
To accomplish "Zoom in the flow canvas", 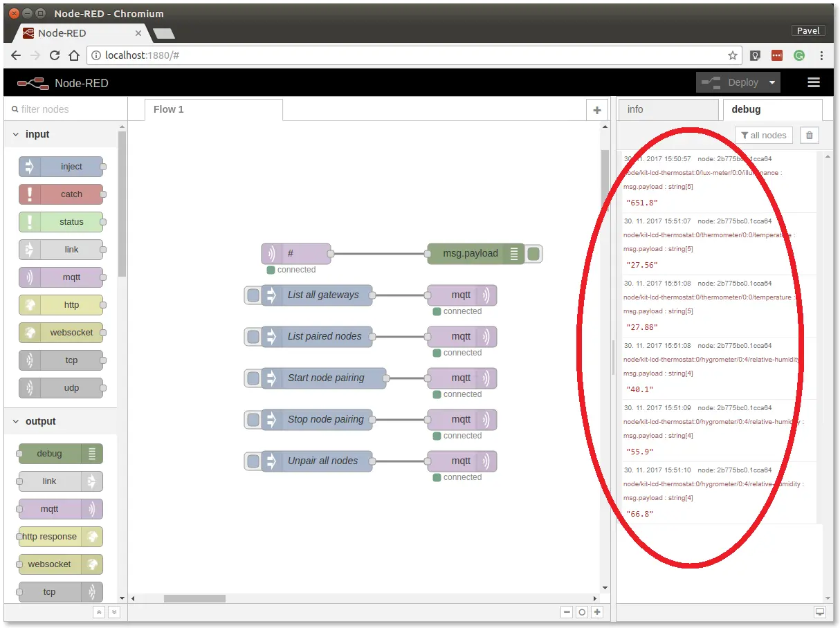I will tap(597, 612).
